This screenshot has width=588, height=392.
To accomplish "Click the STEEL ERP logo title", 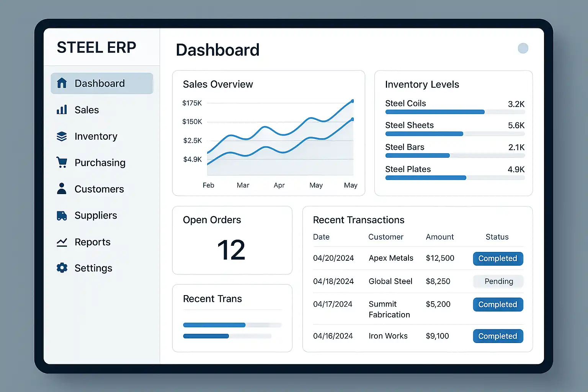I will pos(96,47).
